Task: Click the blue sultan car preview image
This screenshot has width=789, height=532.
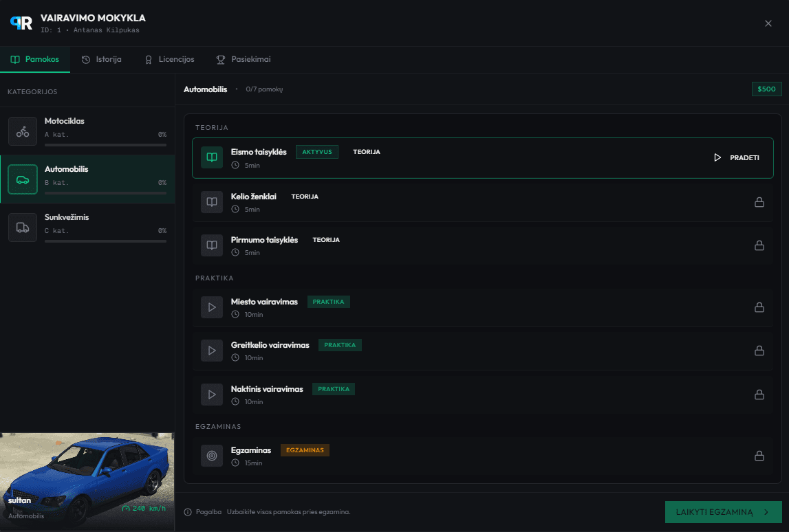Action: coord(87,474)
